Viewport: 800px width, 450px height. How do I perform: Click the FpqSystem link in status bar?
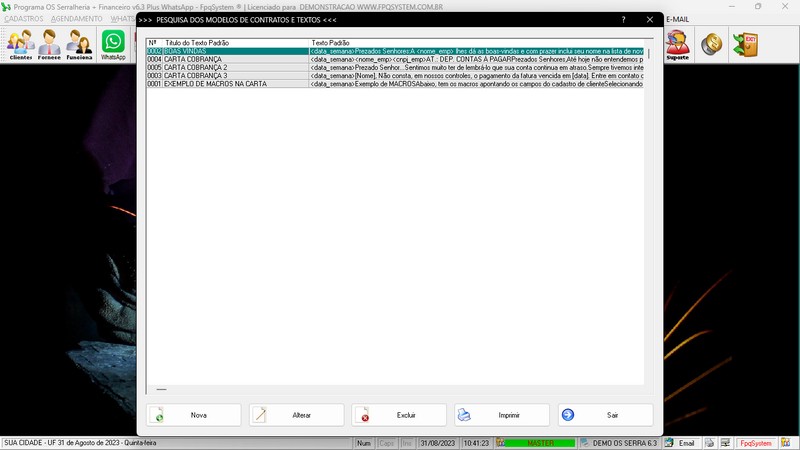click(x=755, y=443)
